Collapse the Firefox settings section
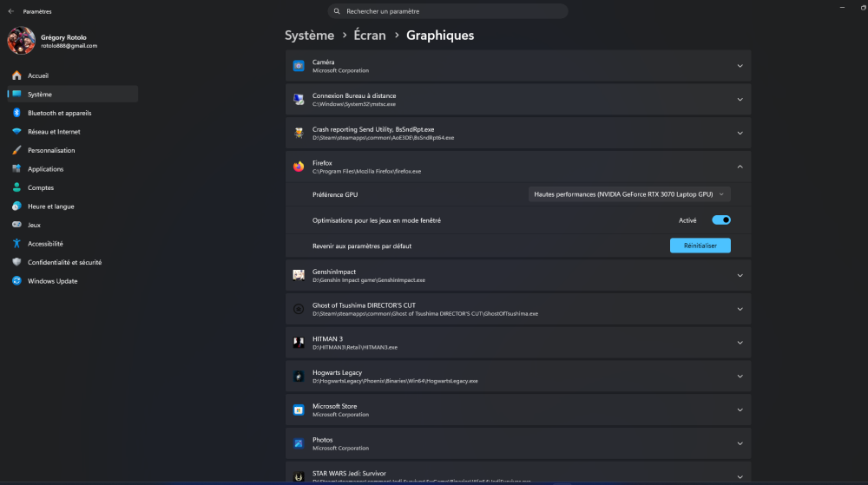 pyautogui.click(x=740, y=167)
